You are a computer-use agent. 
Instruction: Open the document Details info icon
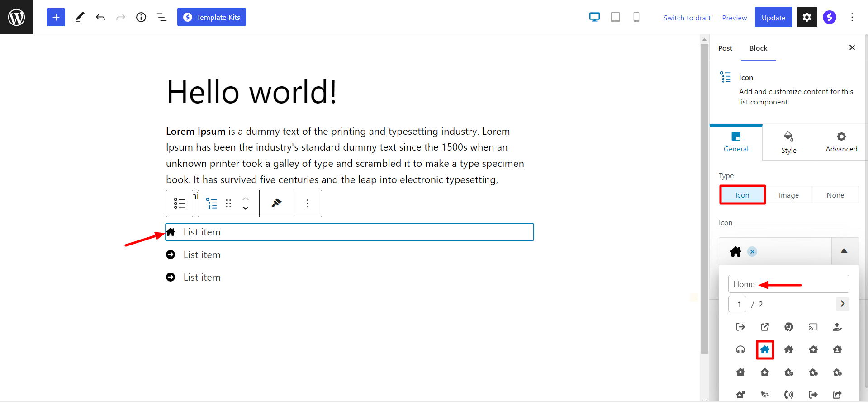[141, 17]
